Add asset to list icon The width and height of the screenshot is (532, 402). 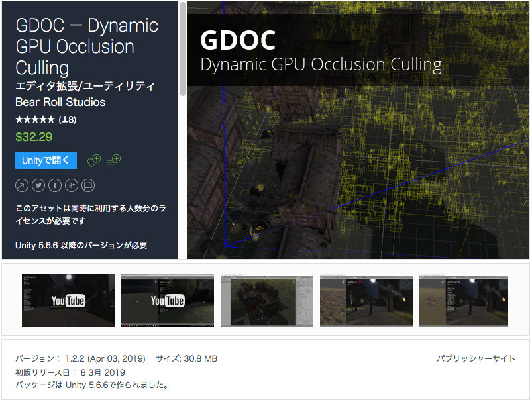(114, 160)
